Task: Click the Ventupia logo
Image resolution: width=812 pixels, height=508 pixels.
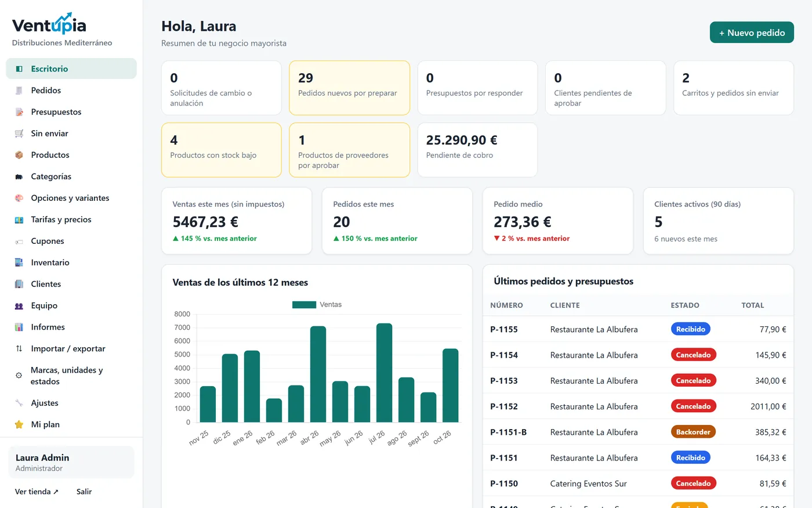Action: click(49, 25)
